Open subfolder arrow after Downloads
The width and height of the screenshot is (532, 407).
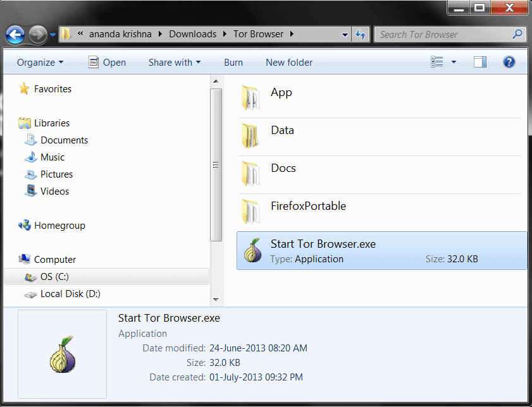[225, 34]
